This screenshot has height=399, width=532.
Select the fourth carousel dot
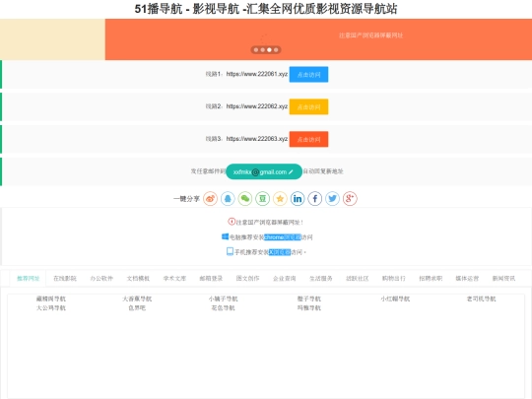click(276, 50)
